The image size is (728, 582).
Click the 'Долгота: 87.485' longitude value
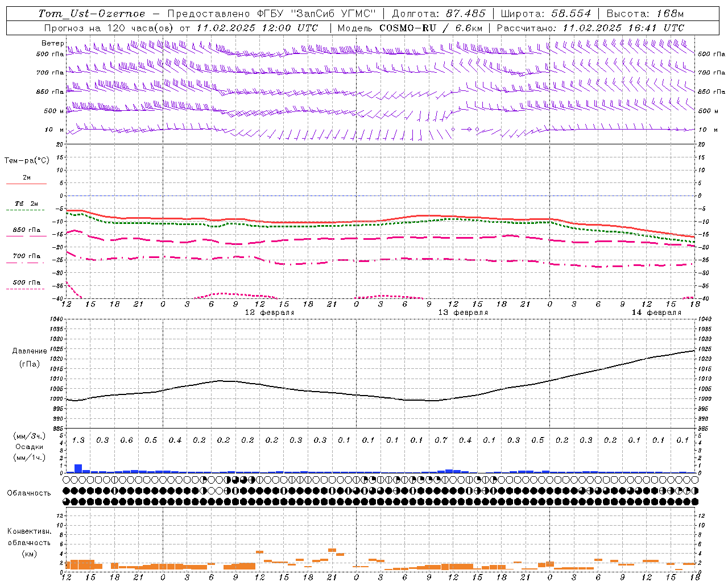point(439,14)
